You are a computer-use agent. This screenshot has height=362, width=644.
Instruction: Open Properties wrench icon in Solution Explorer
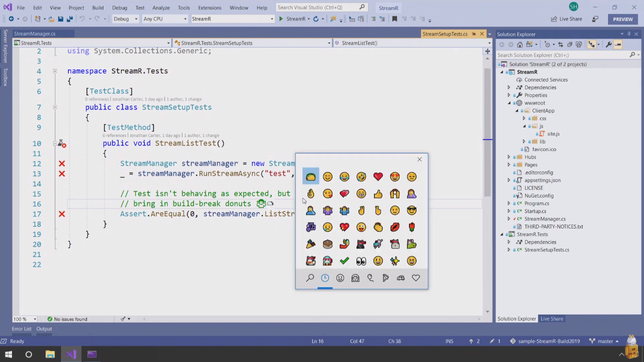coord(608,44)
